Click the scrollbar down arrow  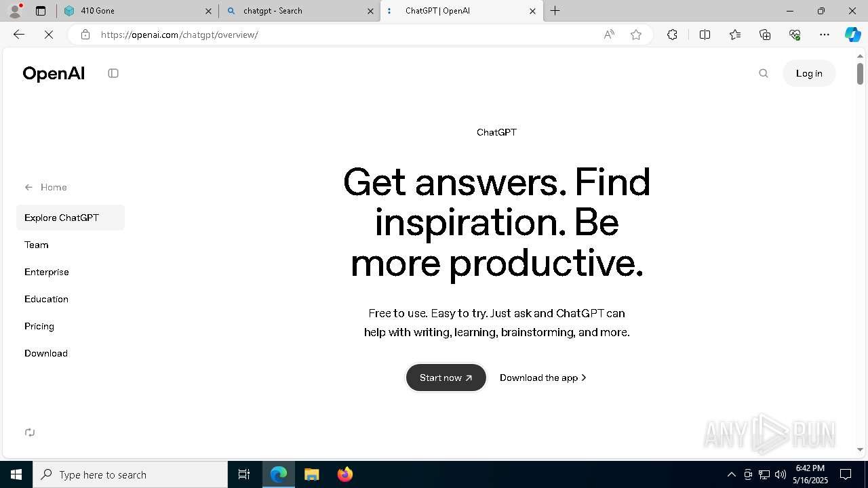point(860,449)
